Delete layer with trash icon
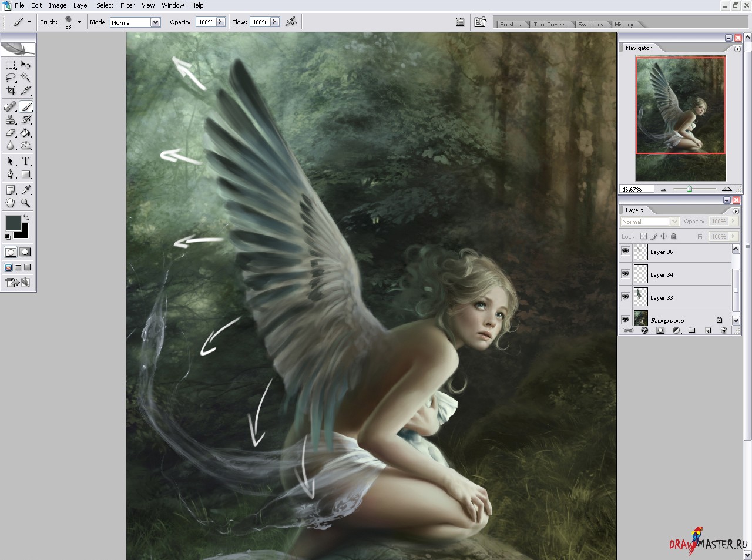Image resolution: width=752 pixels, height=560 pixels. coord(724,330)
